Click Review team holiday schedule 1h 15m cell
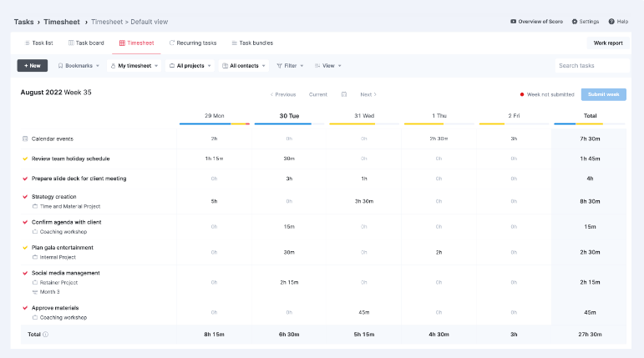Viewport: 644px width, 358px height. [214, 159]
